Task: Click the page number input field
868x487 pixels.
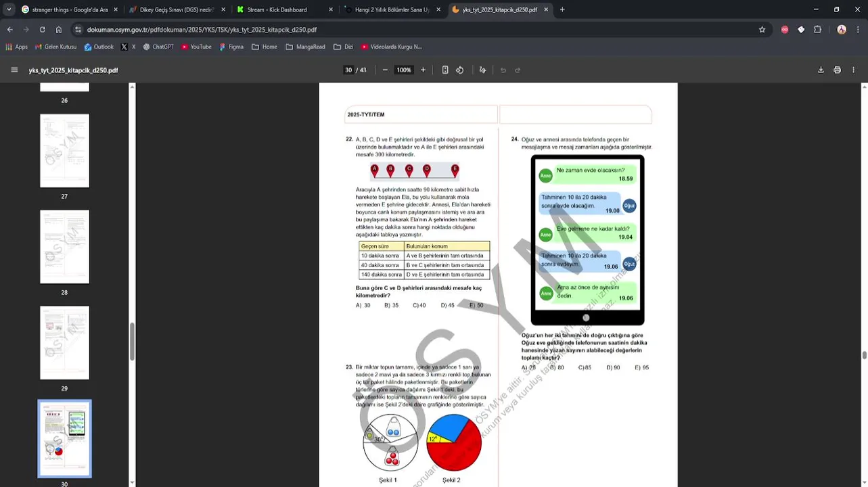Action: 348,70
